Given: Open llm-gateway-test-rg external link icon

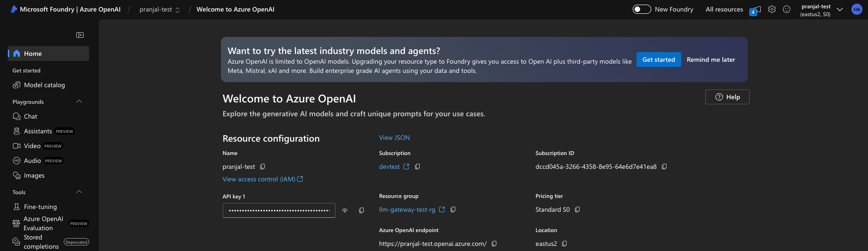Looking at the screenshot, I should point(442,209).
